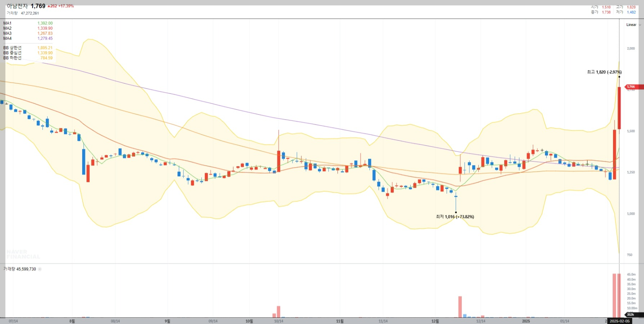Click the MA4 value 1,279.45

click(x=45, y=39)
